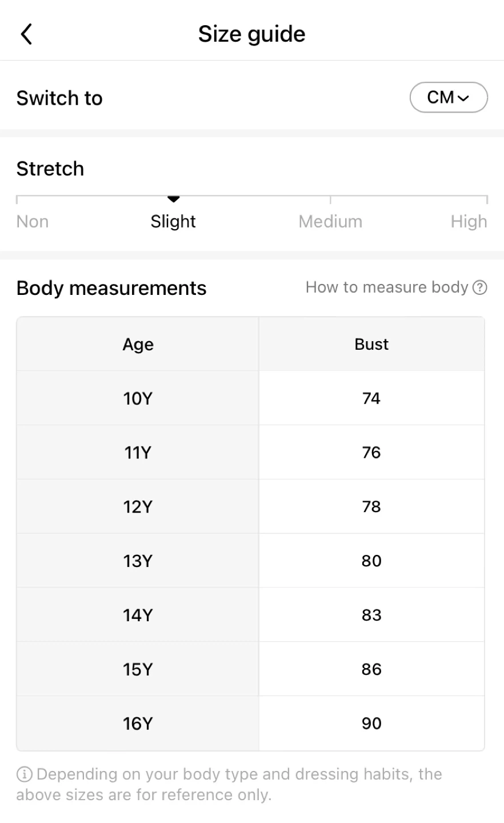Click the bust value 80
Screen dimensions: 504x823
[x=371, y=561]
